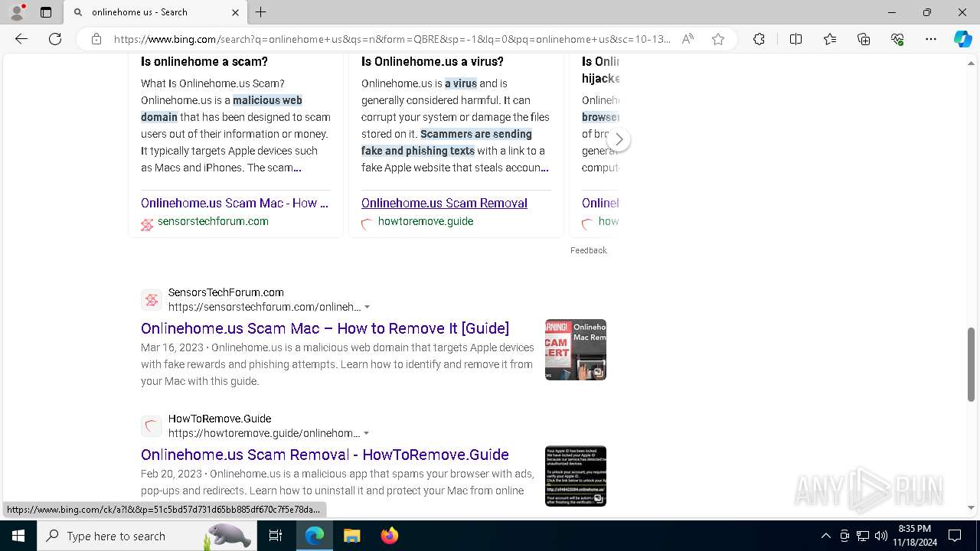Click 'Is Onlinehome.us a virus?' heading

pos(433,61)
